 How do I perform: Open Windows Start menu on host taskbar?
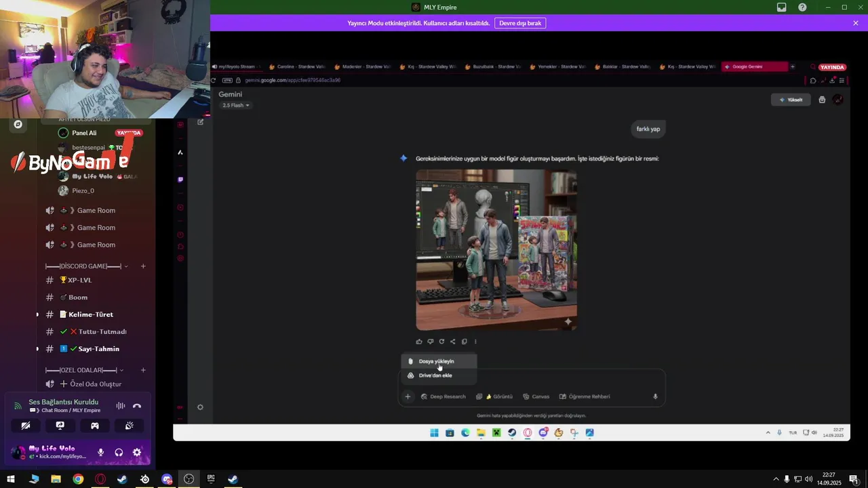11,479
